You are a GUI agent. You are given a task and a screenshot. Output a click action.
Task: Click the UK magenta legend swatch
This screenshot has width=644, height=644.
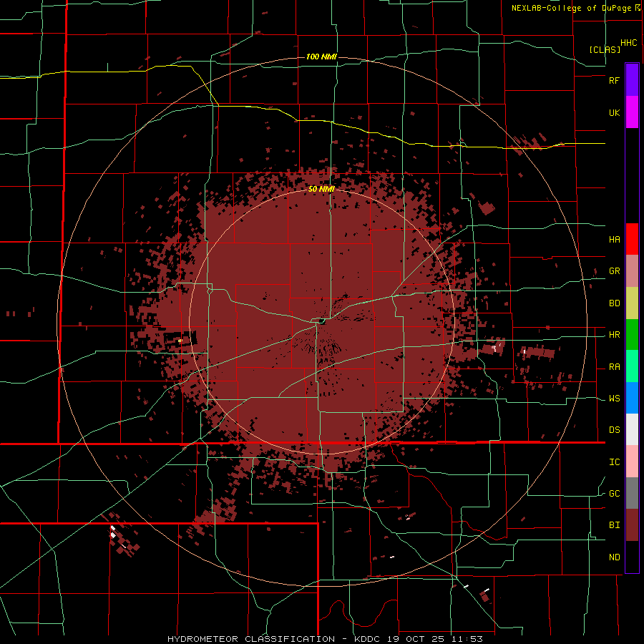pos(632,112)
